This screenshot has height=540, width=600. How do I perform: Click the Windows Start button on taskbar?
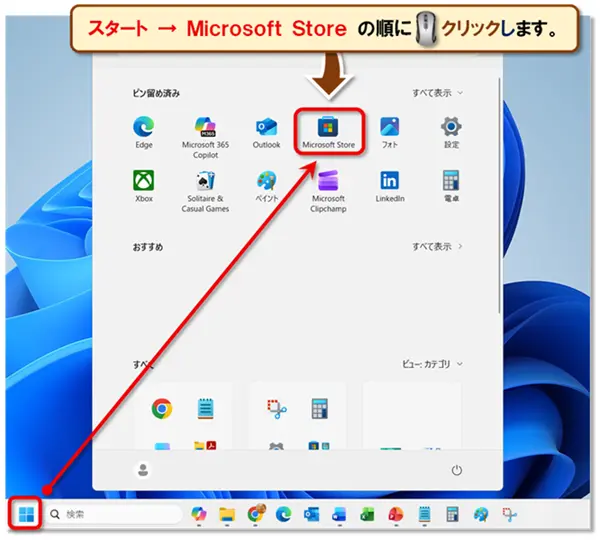[x=26, y=514]
